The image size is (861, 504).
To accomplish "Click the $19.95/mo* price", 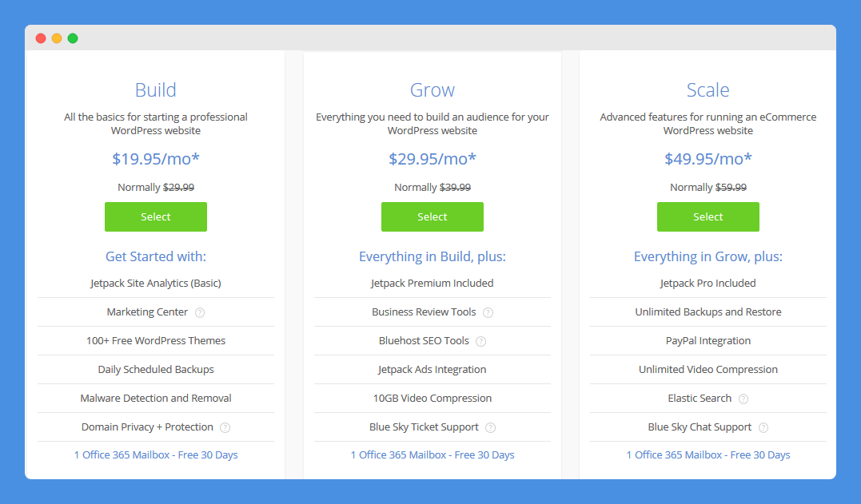I will pyautogui.click(x=156, y=159).
